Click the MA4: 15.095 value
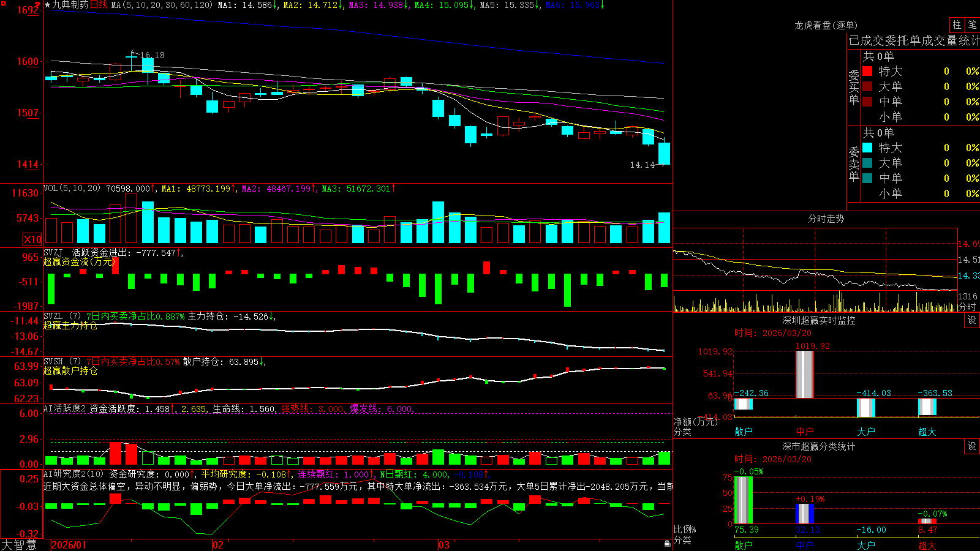Screen dimensions: 980x551 [444, 5]
